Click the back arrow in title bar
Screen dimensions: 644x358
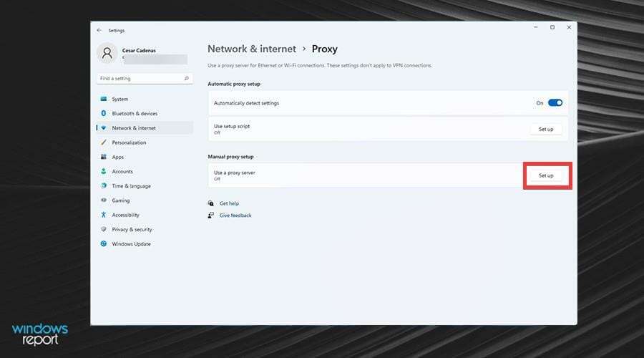(x=99, y=31)
